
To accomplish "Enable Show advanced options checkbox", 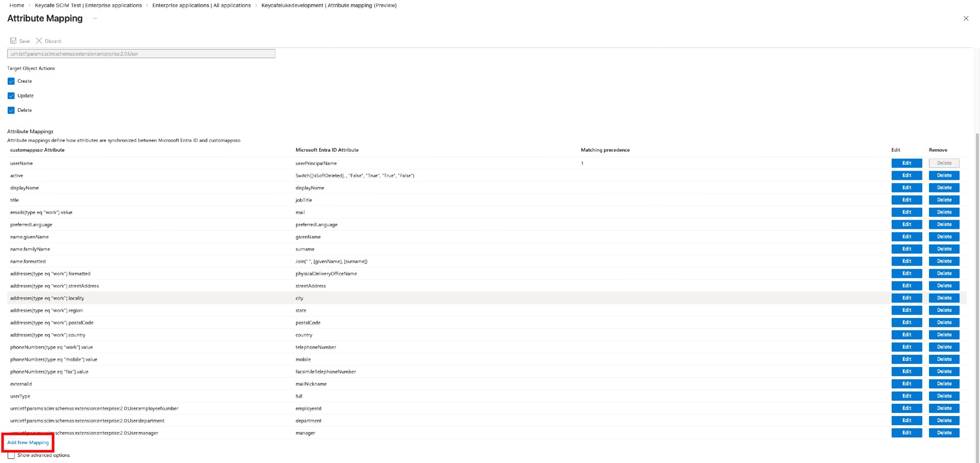I will click(x=11, y=455).
